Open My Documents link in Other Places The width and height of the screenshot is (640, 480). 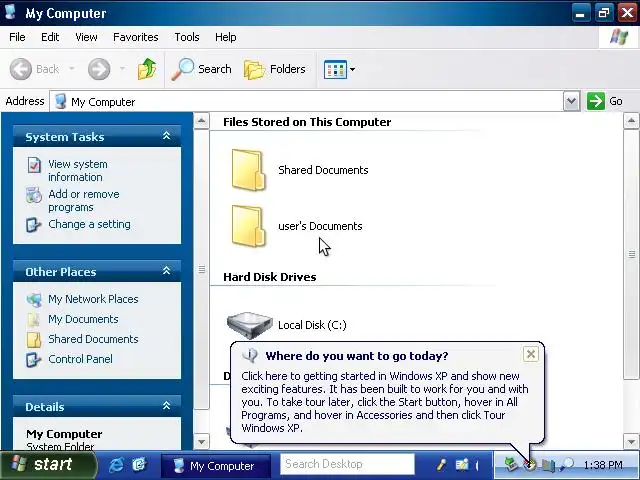[x=83, y=319]
